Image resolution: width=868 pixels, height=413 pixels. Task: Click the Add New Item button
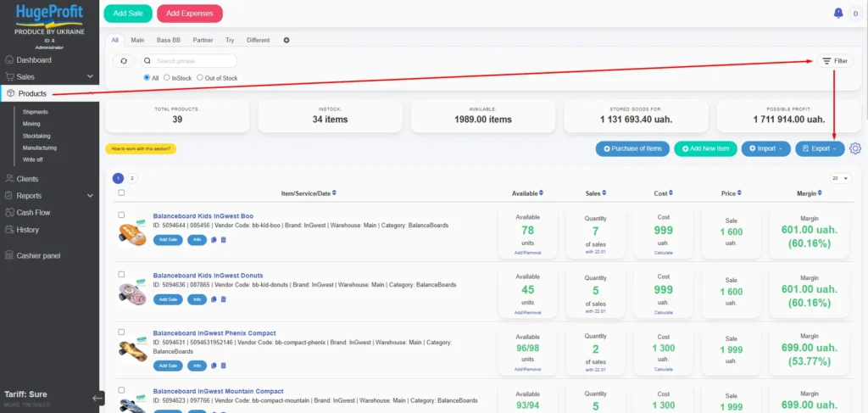point(706,148)
